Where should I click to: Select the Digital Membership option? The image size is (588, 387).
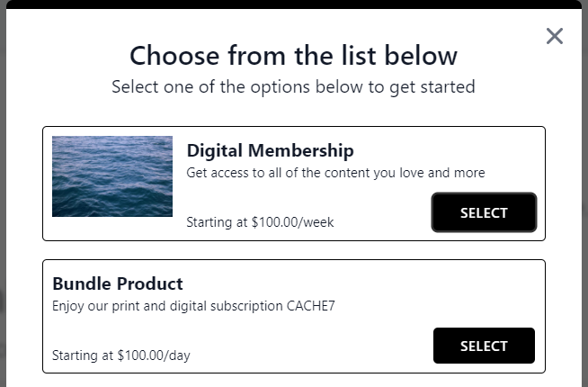point(484,213)
